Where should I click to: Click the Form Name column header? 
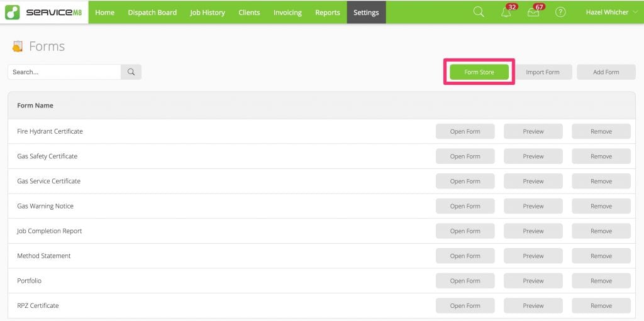tap(35, 106)
